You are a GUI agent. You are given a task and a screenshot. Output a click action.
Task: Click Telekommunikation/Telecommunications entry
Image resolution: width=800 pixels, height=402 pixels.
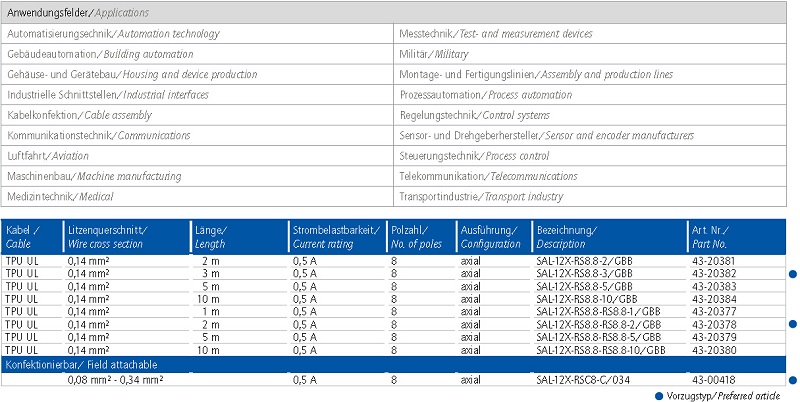point(488,176)
